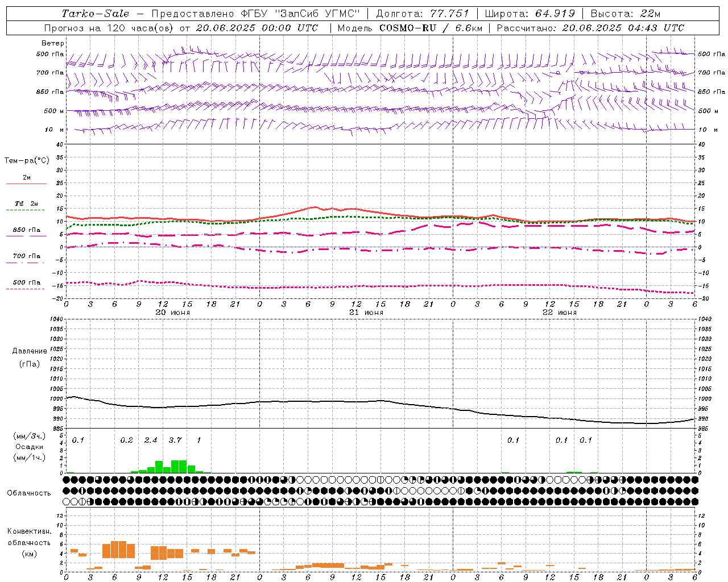Select the "Осадки" precipitation label
This screenshot has width=728, height=582.
pos(29,447)
